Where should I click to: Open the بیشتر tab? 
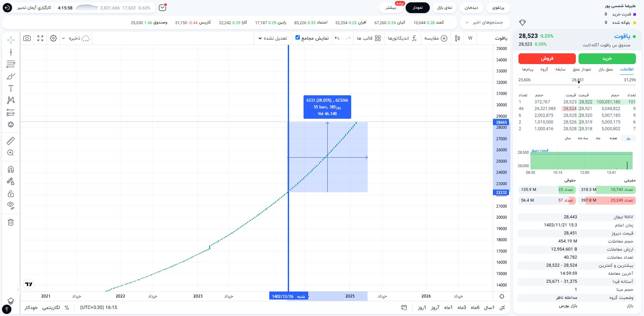391,7
